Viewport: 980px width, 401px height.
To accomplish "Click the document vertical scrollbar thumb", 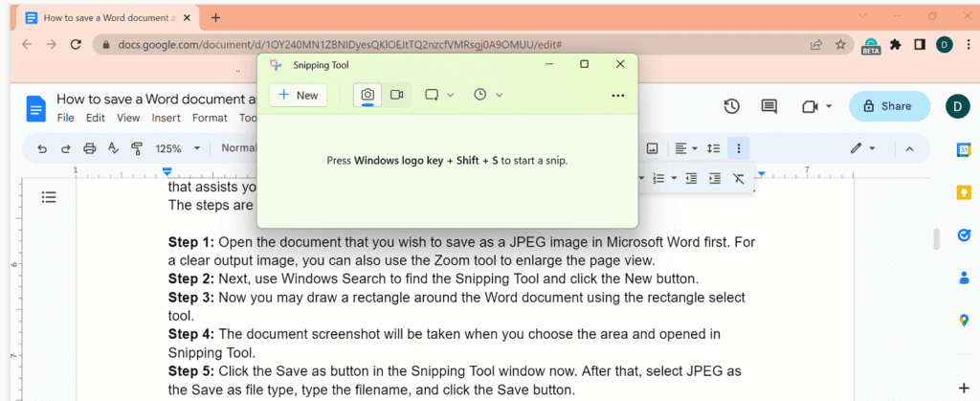I will pos(936,239).
